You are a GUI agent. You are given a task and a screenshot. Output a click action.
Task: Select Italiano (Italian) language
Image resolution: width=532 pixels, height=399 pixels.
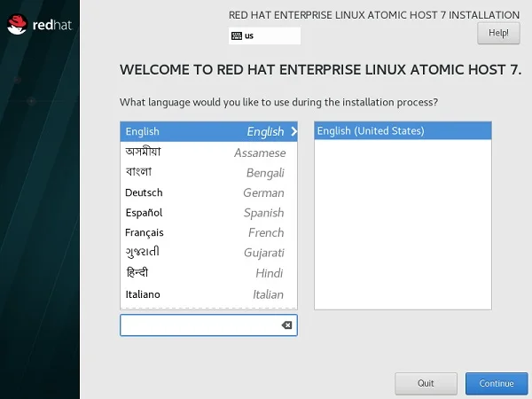208,294
